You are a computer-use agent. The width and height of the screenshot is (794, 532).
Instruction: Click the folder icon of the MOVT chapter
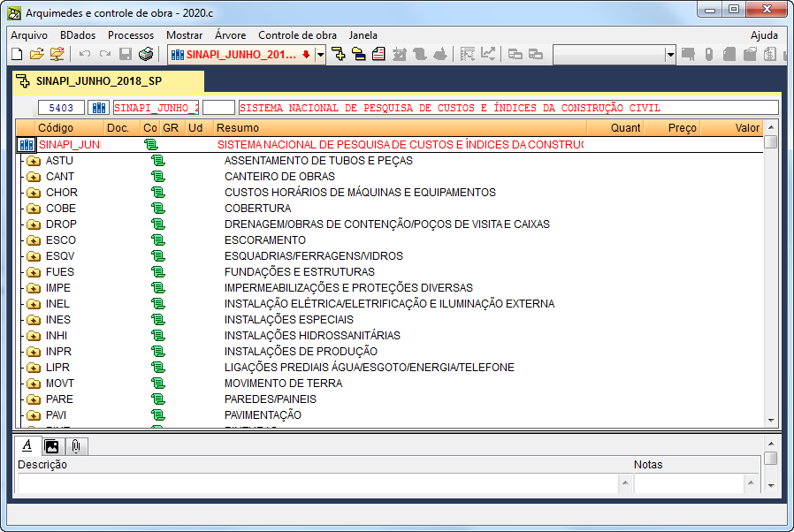[34, 384]
